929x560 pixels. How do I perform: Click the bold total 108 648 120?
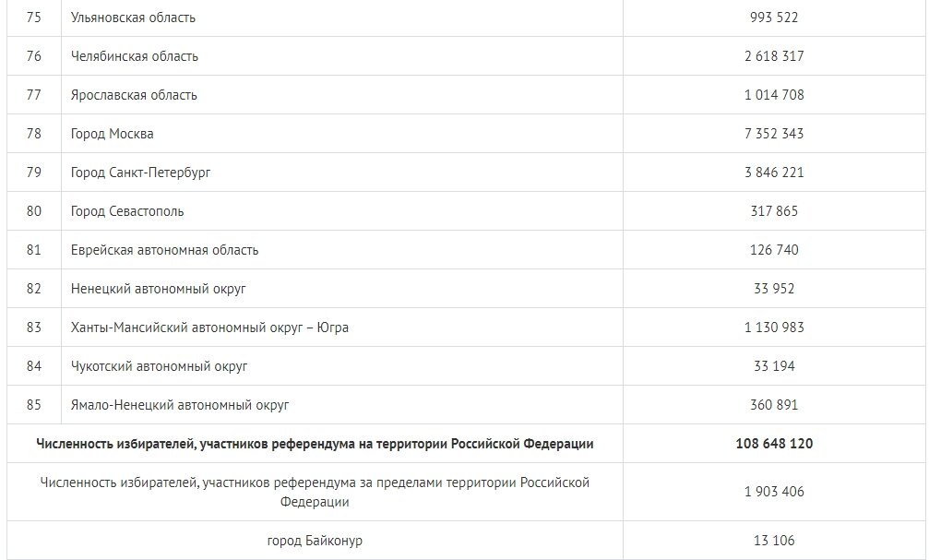[774, 444]
